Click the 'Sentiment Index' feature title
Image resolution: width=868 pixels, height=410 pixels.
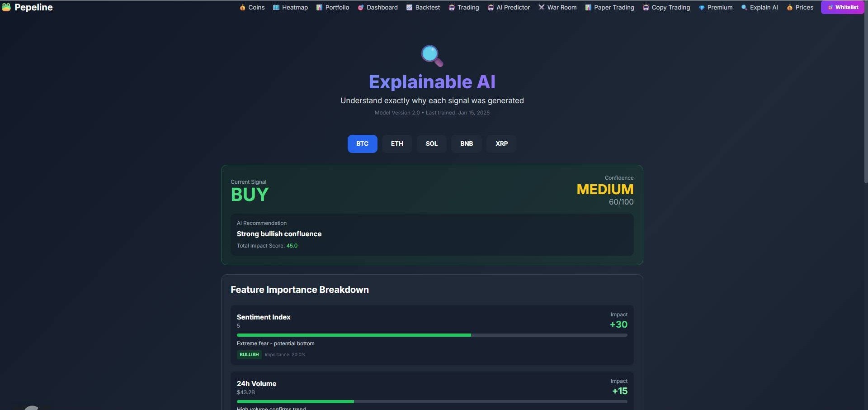click(264, 317)
